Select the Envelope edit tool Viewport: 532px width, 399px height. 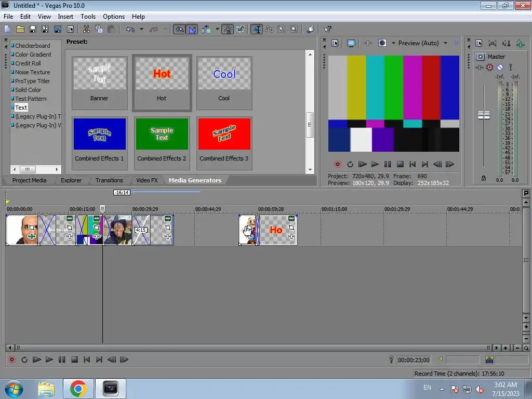point(269,29)
